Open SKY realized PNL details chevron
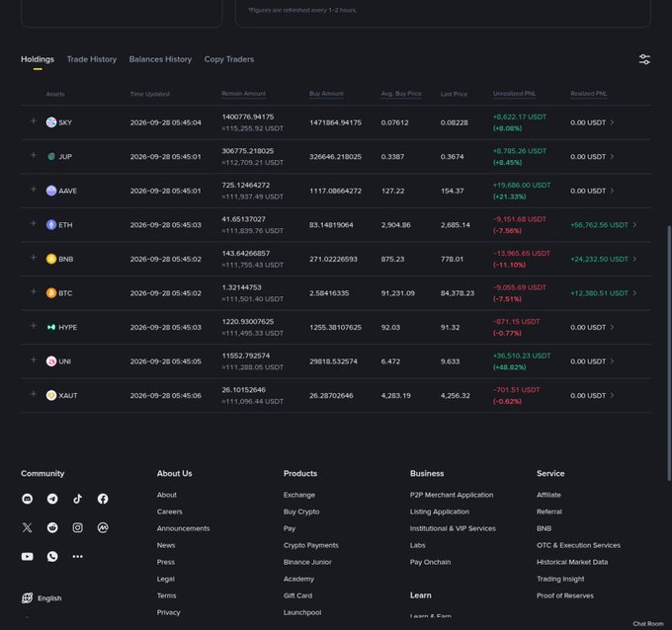The width and height of the screenshot is (672, 630). tap(612, 122)
